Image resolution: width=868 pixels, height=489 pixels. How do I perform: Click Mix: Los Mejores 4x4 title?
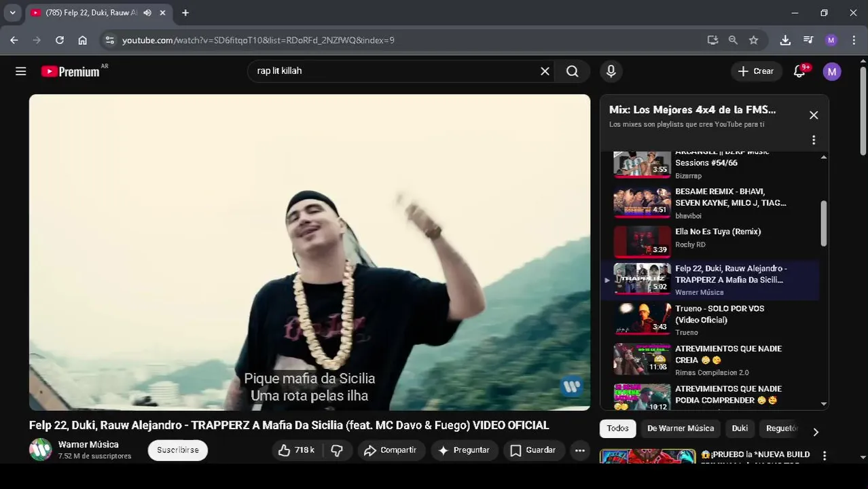coord(692,109)
